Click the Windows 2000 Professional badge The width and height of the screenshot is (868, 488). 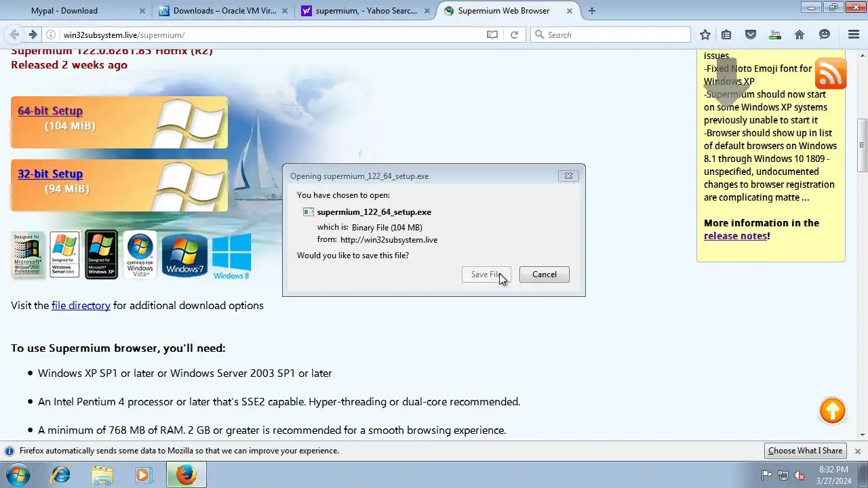(28, 254)
